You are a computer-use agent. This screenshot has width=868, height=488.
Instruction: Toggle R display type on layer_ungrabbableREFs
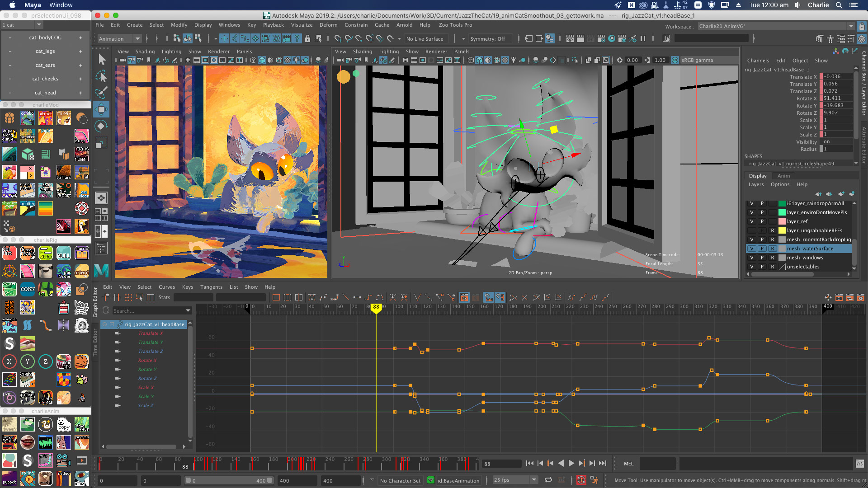click(x=773, y=230)
